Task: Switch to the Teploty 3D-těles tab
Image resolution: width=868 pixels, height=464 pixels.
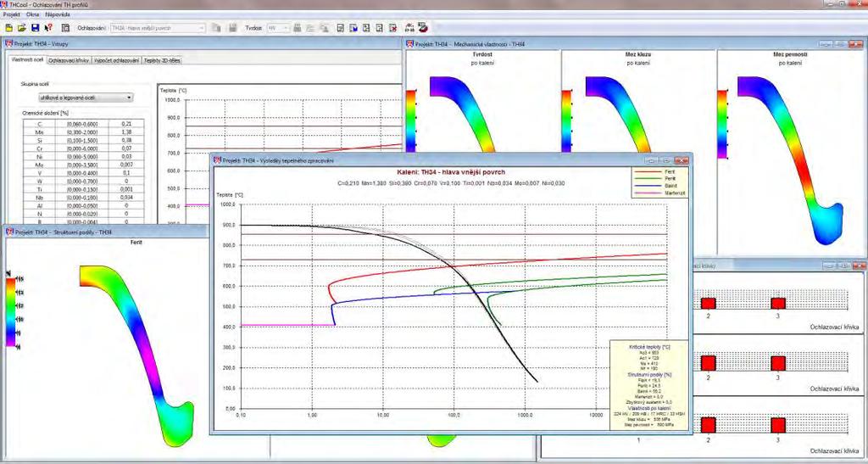Action: (162, 60)
